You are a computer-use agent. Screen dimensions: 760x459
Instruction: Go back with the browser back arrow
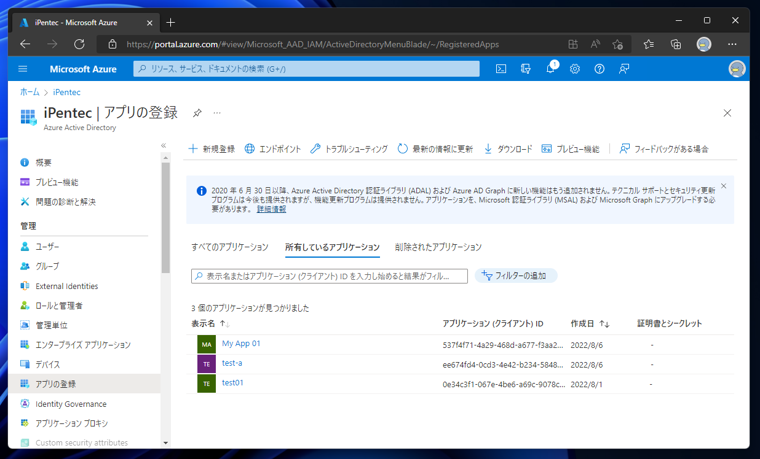point(25,44)
